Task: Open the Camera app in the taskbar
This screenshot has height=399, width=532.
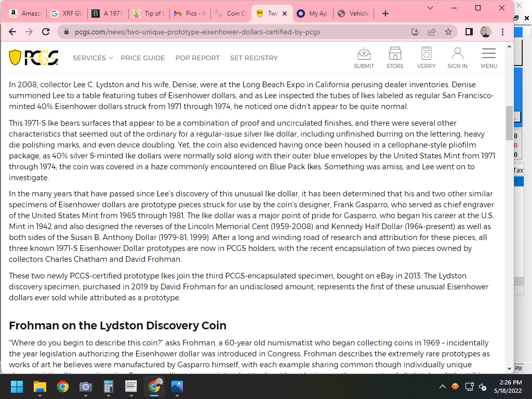Action: 86,387
